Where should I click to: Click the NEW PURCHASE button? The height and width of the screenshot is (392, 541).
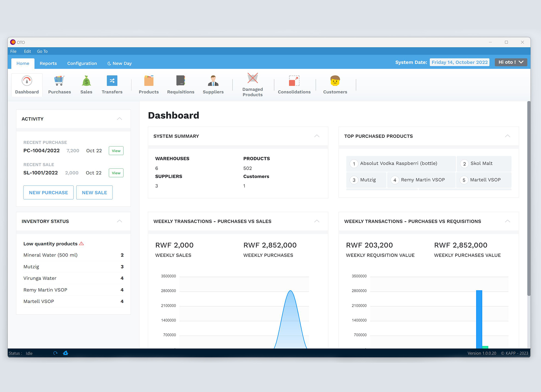point(48,192)
